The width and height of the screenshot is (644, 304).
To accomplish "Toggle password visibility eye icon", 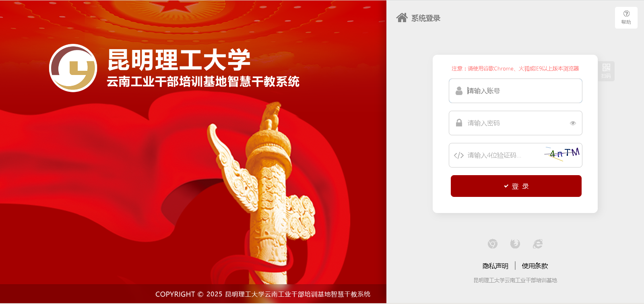I will pos(573,123).
